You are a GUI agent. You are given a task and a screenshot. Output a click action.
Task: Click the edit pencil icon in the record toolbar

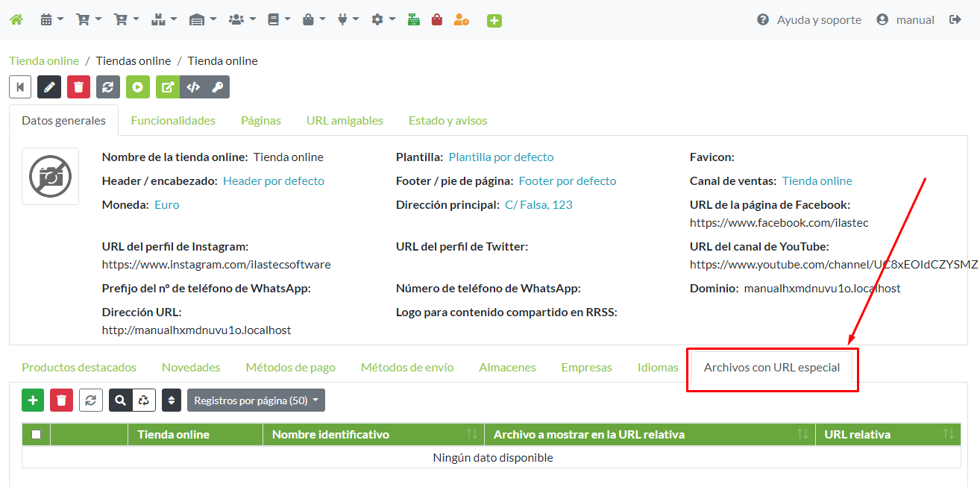[48, 87]
